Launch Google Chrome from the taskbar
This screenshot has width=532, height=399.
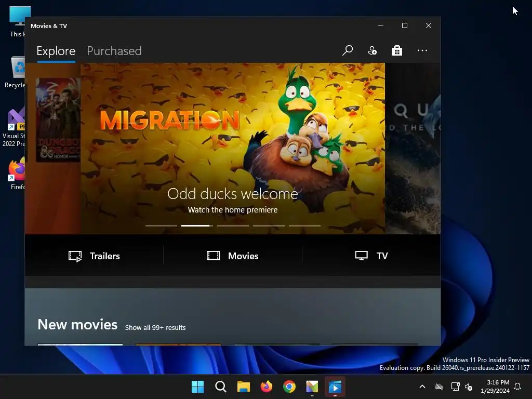[289, 387]
